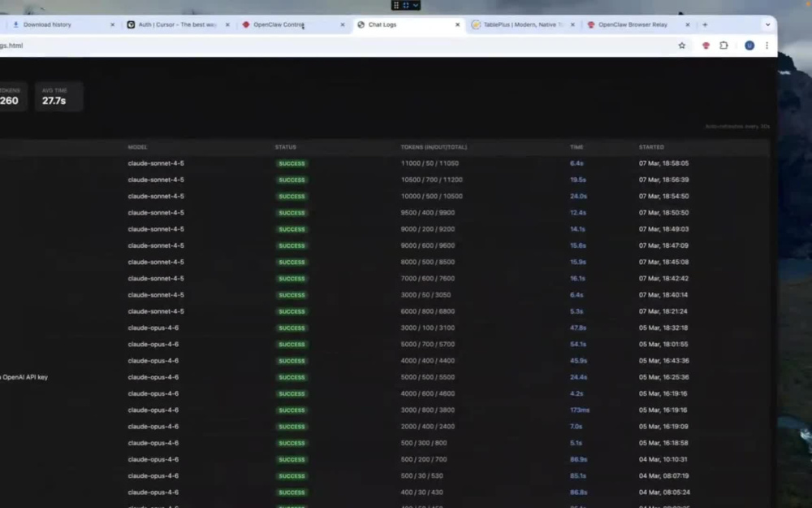Viewport: 812px width, 508px height.
Task: Click timestamp 05 Mar, 18:32:18
Action: 663,328
